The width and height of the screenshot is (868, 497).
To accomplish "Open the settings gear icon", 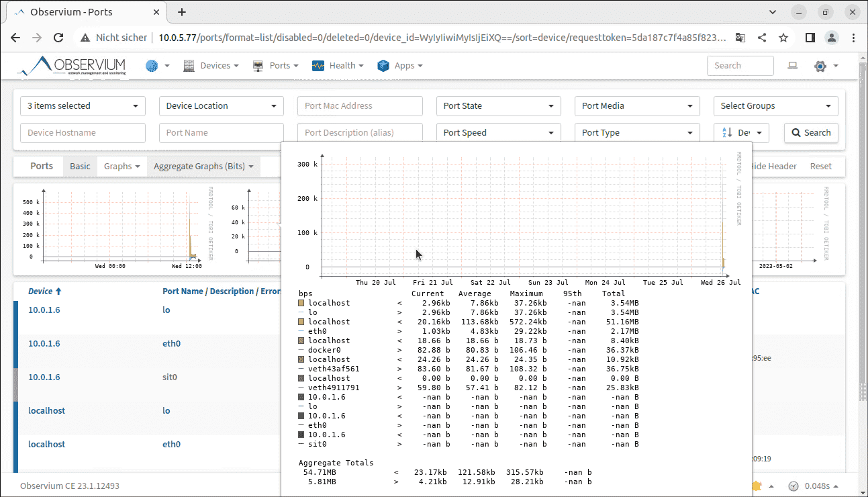I will pyautogui.click(x=819, y=65).
